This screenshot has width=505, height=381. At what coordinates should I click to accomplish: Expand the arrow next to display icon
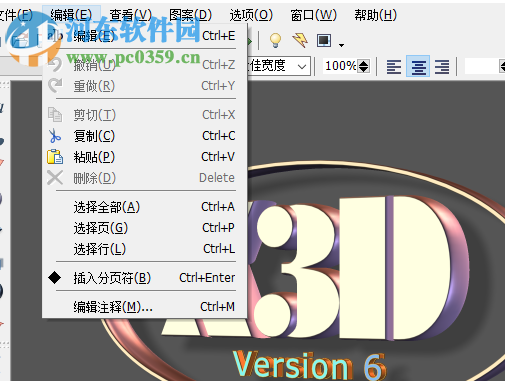341,45
